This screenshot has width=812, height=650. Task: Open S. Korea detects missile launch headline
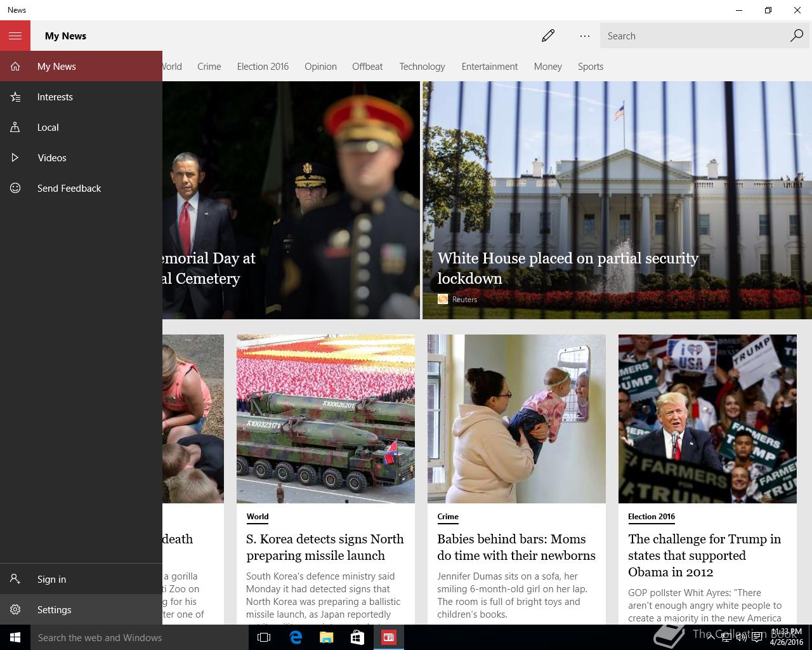pyautogui.click(x=325, y=547)
